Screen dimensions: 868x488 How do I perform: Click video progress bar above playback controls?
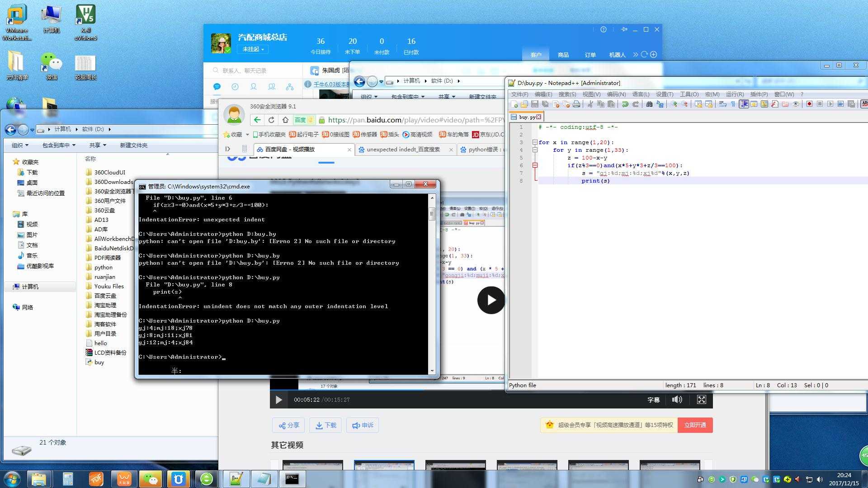point(491,390)
